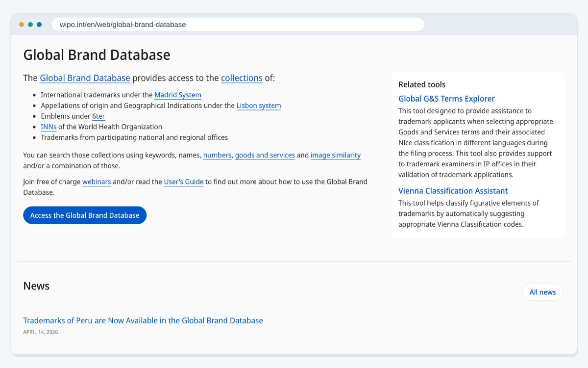Click the All news button
The width and height of the screenshot is (588, 368).
point(542,292)
